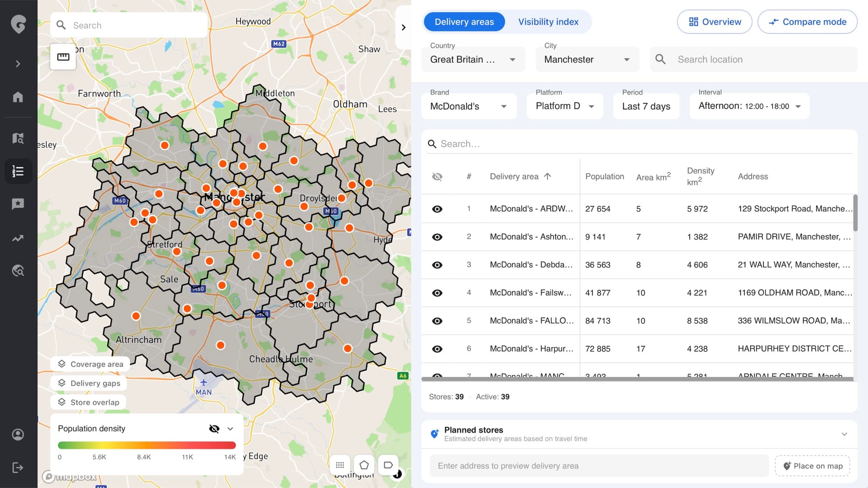Sort by the Density km² column header
868x488 pixels.
click(x=700, y=176)
